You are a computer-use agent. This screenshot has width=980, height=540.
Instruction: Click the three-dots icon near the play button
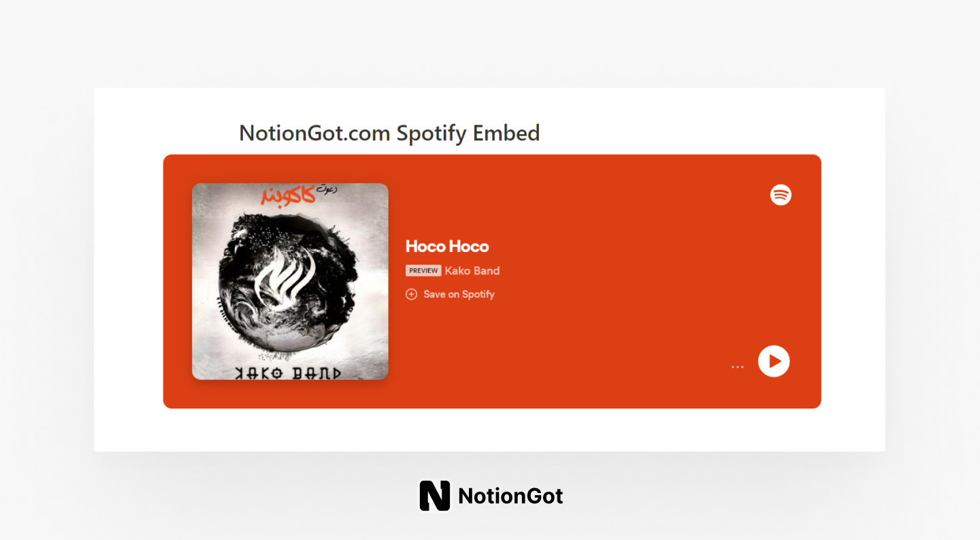point(738,366)
